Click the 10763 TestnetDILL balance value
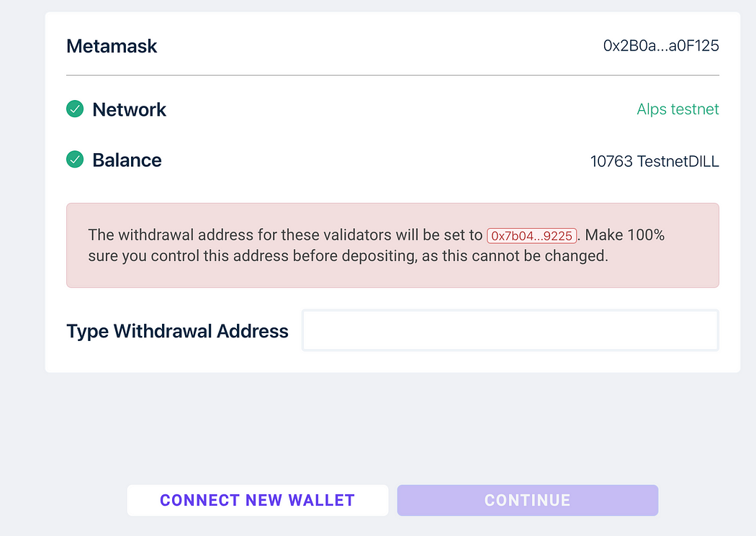 point(654,161)
